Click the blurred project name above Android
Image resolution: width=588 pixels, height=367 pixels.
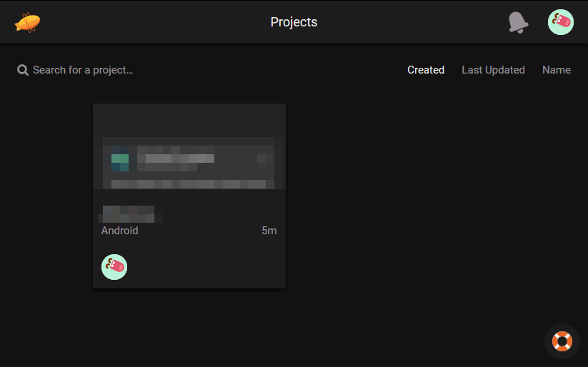tap(129, 213)
